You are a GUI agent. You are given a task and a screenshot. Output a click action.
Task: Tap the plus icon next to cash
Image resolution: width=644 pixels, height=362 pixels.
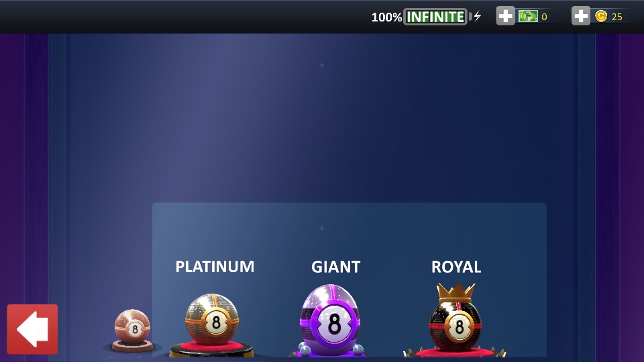pos(505,16)
